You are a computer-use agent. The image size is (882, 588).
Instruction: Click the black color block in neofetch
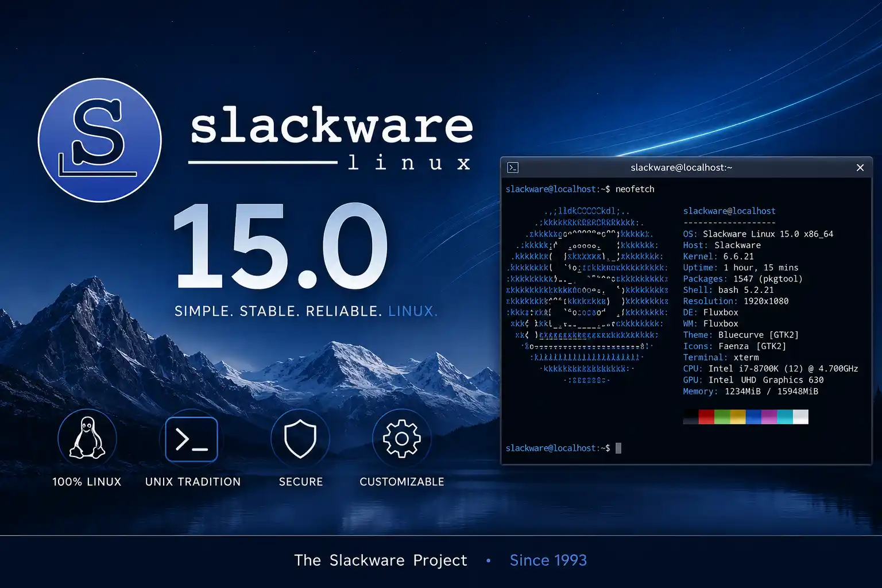click(691, 417)
